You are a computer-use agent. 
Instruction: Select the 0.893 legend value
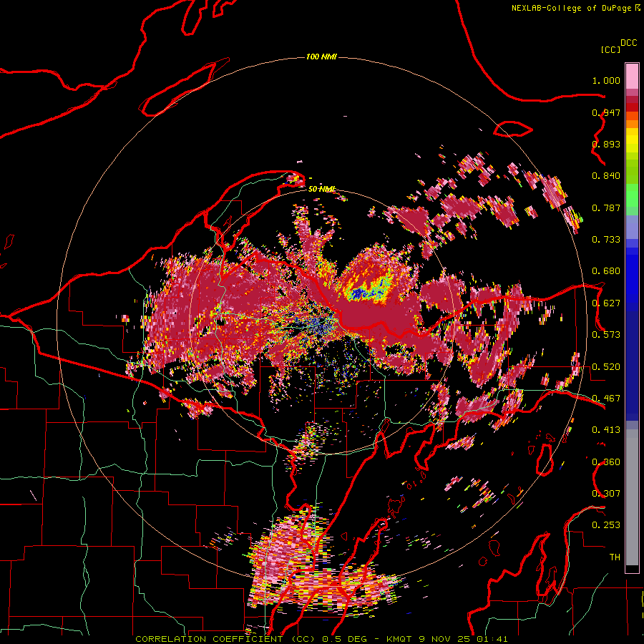tap(606, 144)
